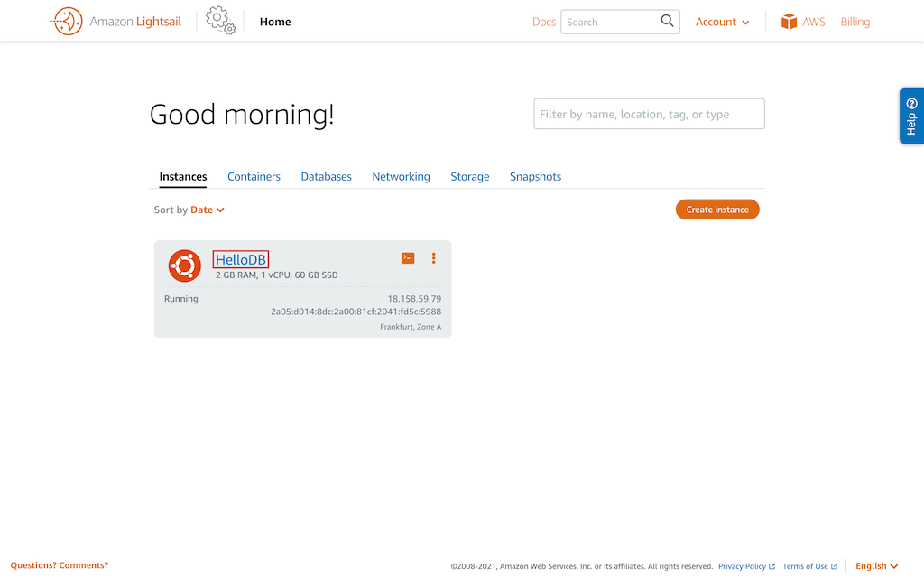The height and width of the screenshot is (578, 924).
Task: Click the IP address 18.158.59.79
Action: (414, 298)
